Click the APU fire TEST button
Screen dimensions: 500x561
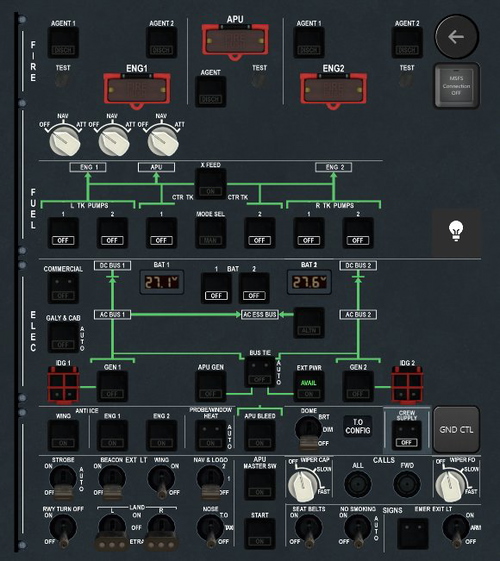point(259,81)
